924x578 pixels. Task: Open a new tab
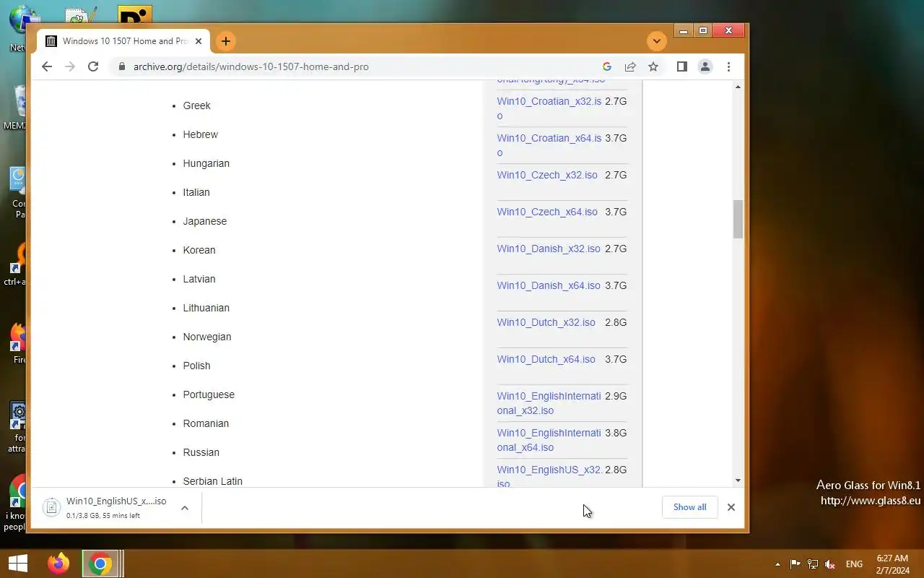coord(226,41)
